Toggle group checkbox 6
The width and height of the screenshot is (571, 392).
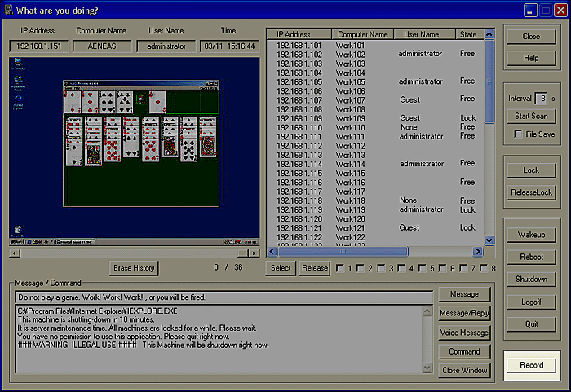(x=443, y=268)
